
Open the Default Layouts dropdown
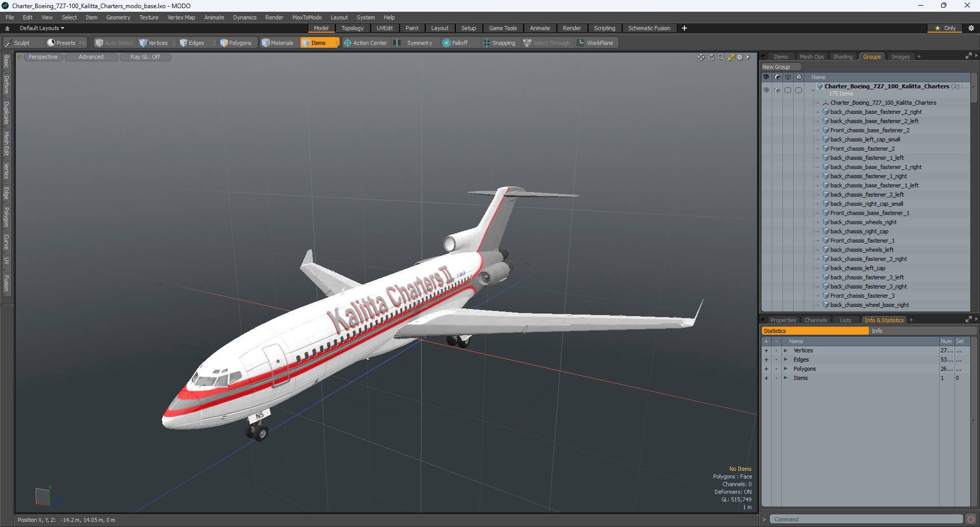42,28
